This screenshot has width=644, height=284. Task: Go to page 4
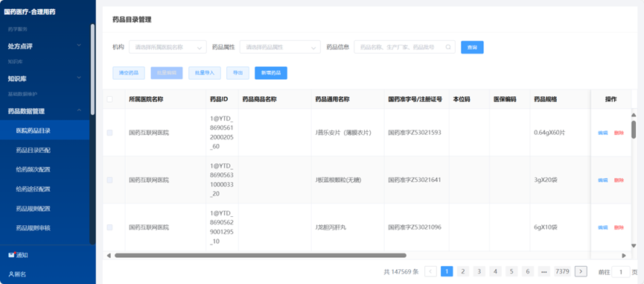[495, 271]
